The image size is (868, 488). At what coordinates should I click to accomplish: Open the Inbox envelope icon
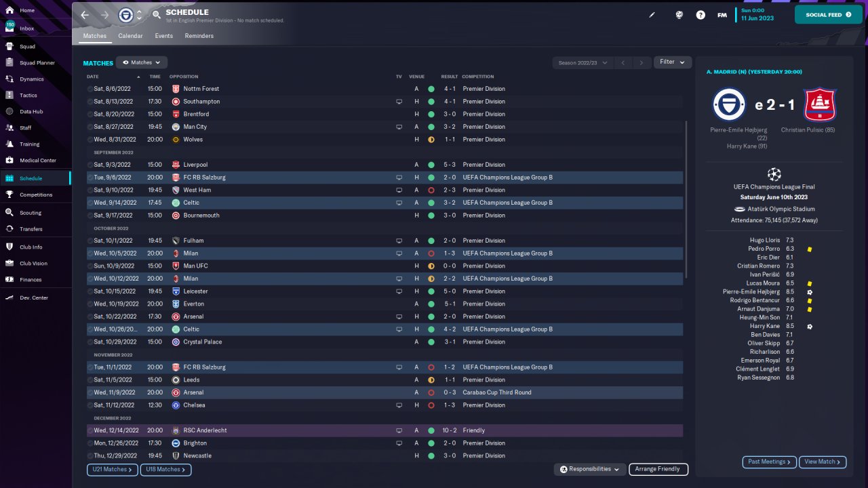click(x=9, y=28)
